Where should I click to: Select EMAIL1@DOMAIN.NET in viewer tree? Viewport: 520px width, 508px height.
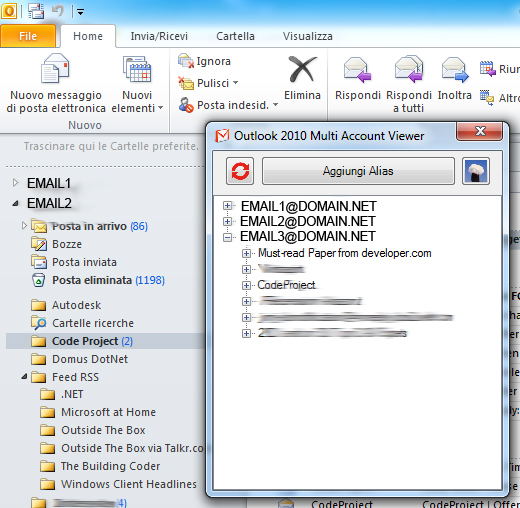pyautogui.click(x=309, y=206)
